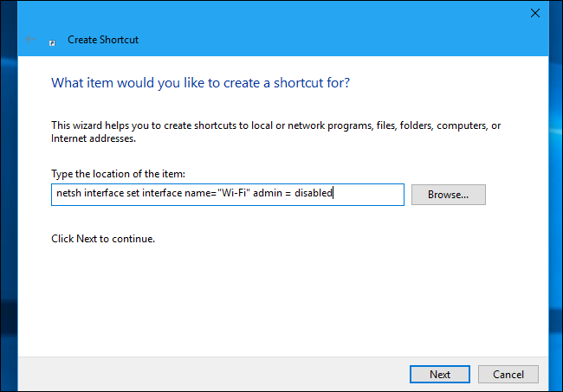This screenshot has height=392, width=563.
Task: Click the gray footer area left of Next
Action: (x=217, y=374)
